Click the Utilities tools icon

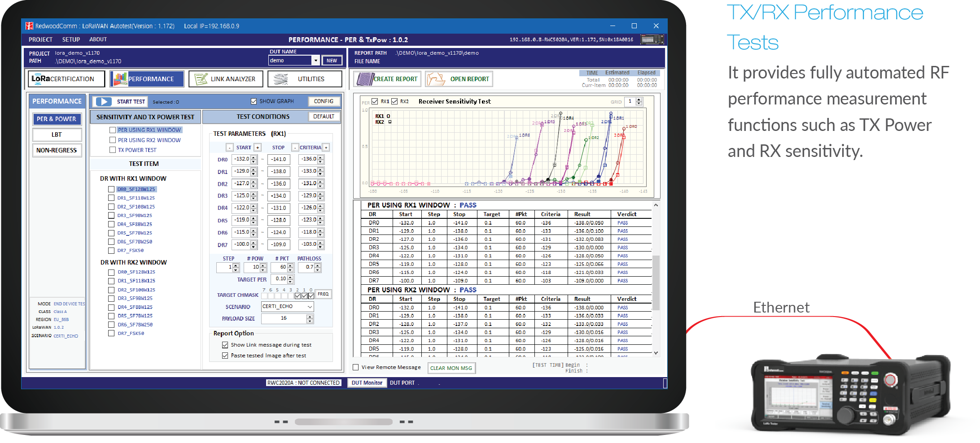(281, 79)
